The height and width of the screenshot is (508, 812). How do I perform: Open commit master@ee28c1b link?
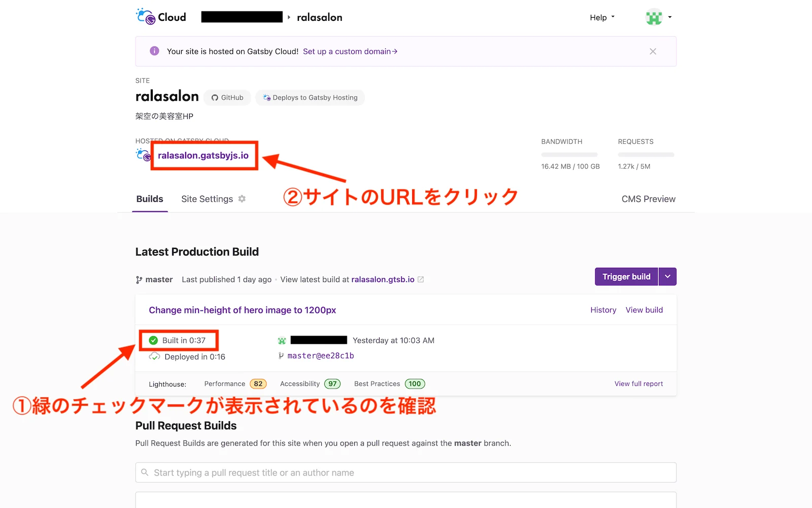coord(321,356)
